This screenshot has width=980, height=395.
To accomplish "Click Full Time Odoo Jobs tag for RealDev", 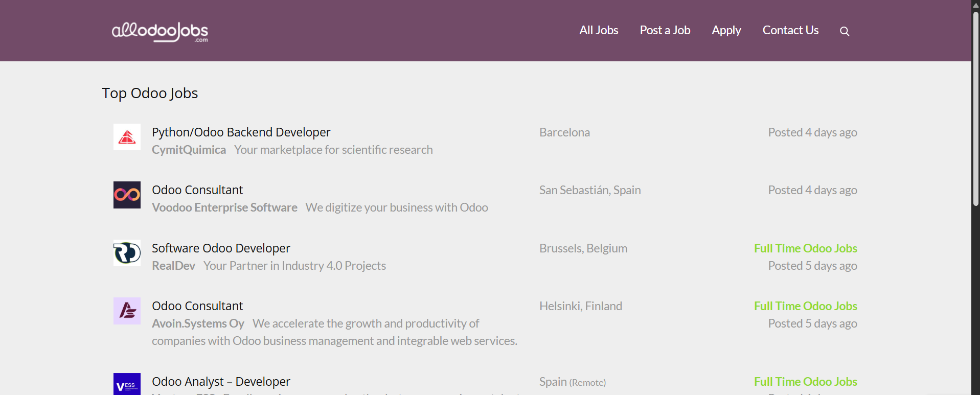I will point(805,248).
